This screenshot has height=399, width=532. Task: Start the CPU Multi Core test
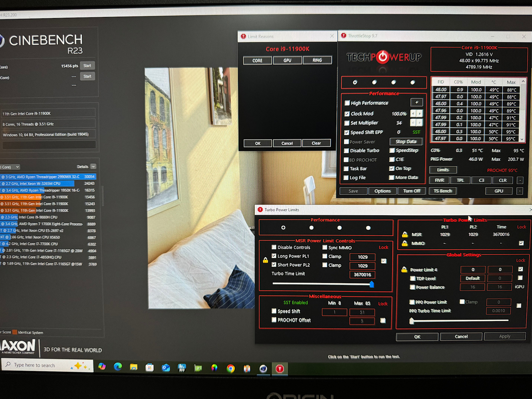[x=87, y=66]
